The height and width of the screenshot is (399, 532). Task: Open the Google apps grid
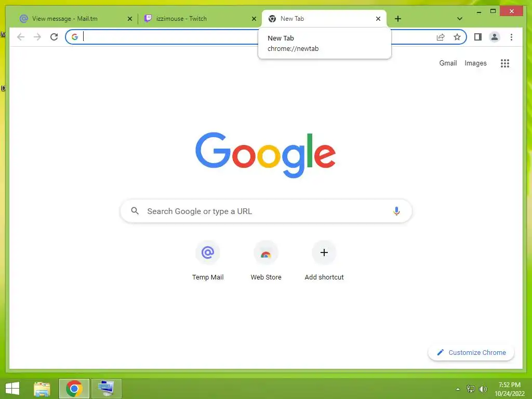pos(505,63)
